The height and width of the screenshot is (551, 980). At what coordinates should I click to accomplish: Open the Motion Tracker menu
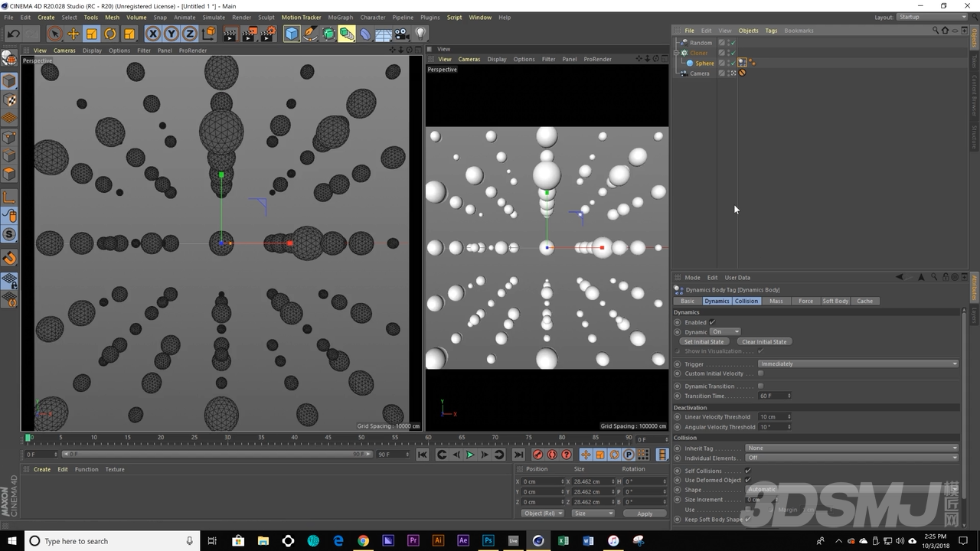(x=301, y=17)
